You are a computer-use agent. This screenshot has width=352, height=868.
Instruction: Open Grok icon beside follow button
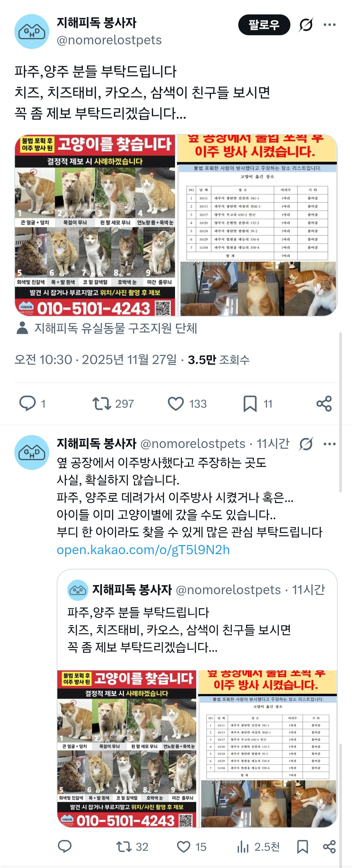point(306,25)
